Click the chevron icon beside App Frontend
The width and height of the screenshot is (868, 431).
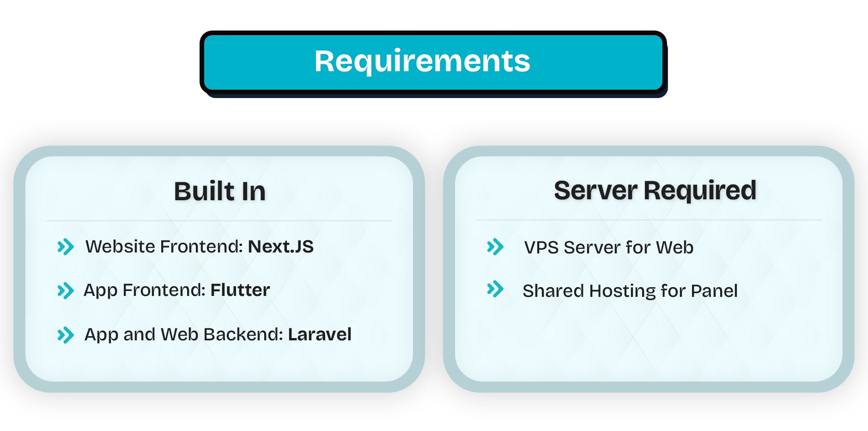click(66, 291)
